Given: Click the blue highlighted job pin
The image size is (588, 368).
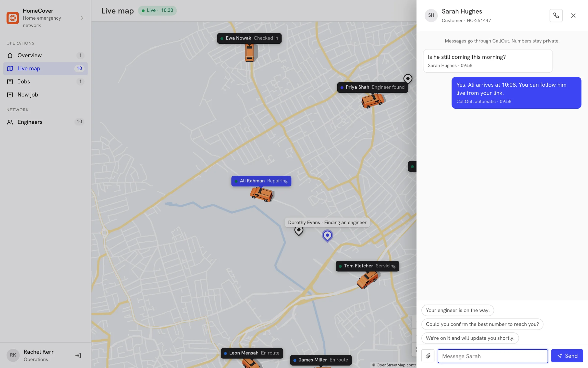Looking at the screenshot, I should (327, 236).
